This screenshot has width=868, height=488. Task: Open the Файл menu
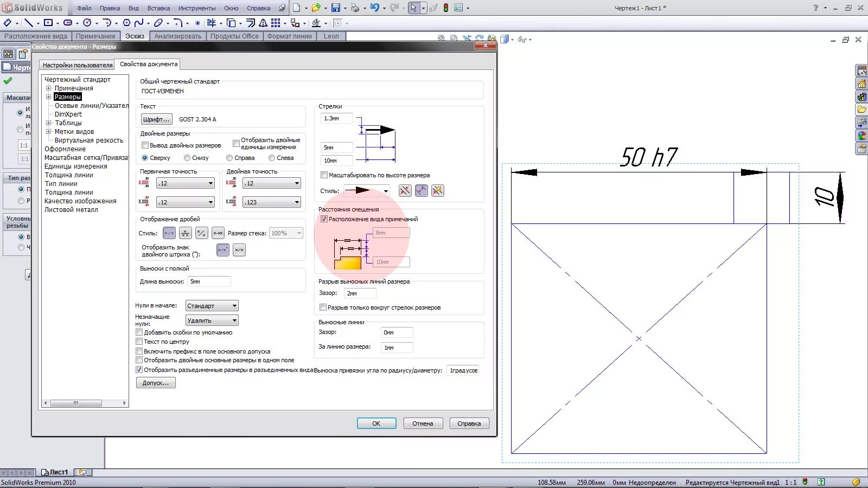click(x=84, y=8)
